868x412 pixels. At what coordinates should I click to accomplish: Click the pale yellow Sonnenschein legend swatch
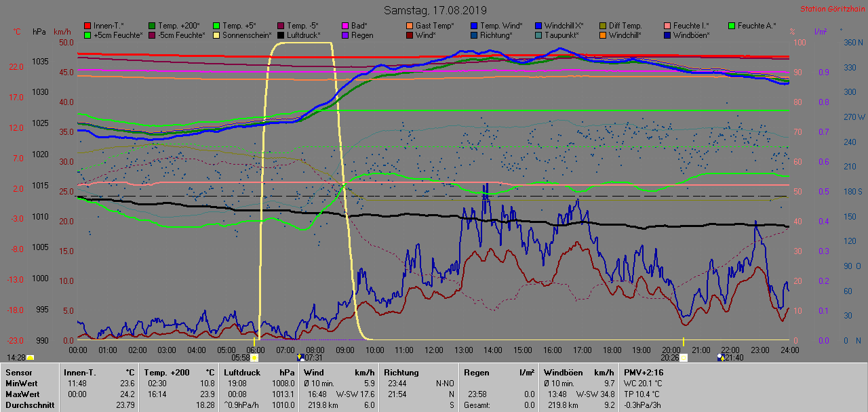(x=216, y=35)
